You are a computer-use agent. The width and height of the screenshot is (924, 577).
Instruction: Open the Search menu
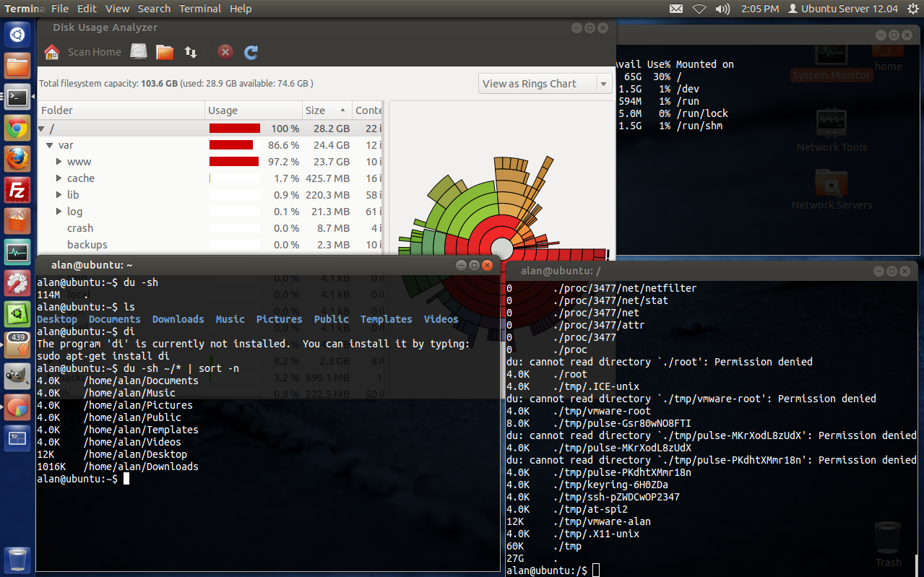[x=154, y=9]
